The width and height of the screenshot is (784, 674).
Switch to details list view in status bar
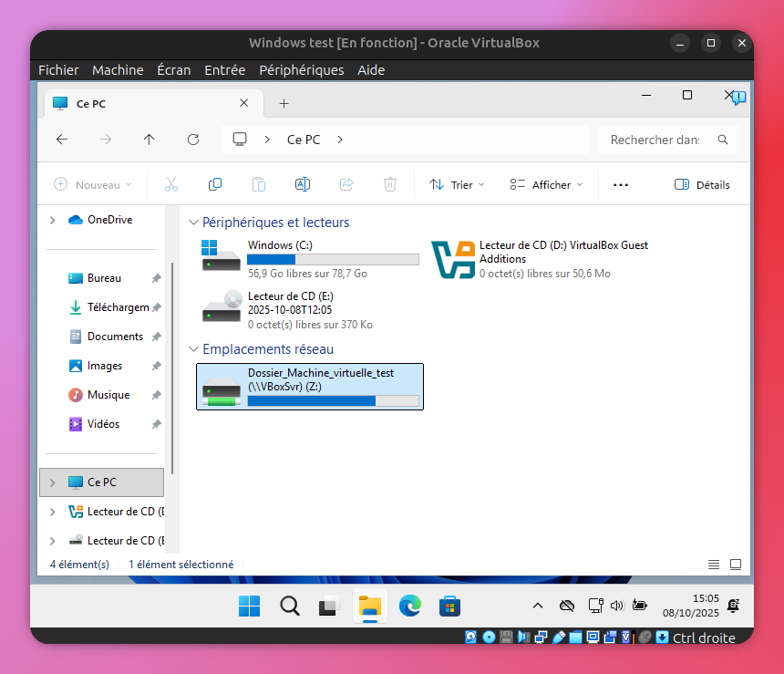(714, 565)
